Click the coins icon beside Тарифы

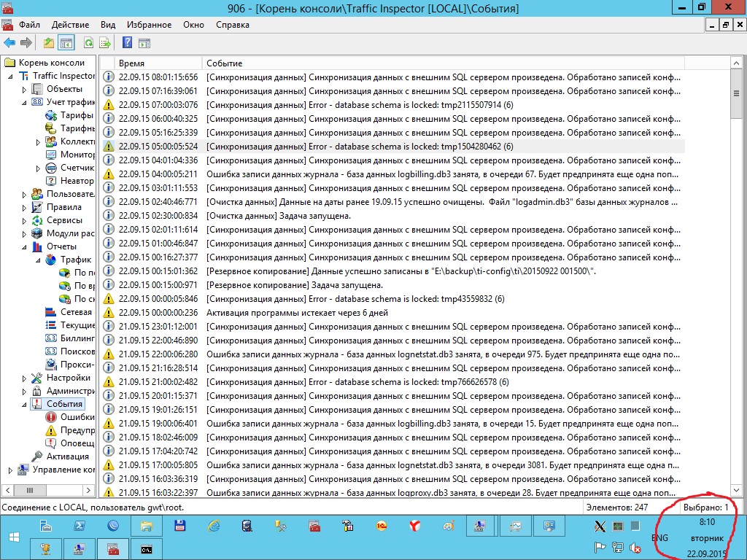pos(50,115)
